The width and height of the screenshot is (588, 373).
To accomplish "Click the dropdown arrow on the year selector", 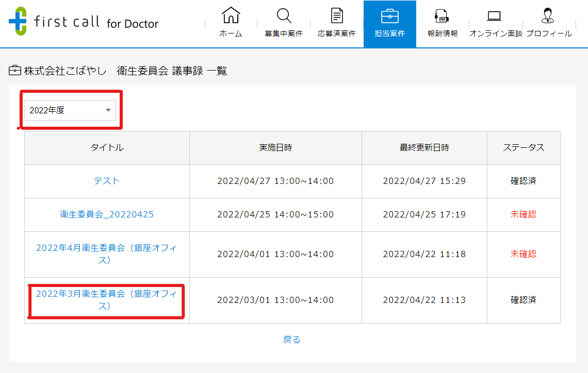I will (108, 110).
